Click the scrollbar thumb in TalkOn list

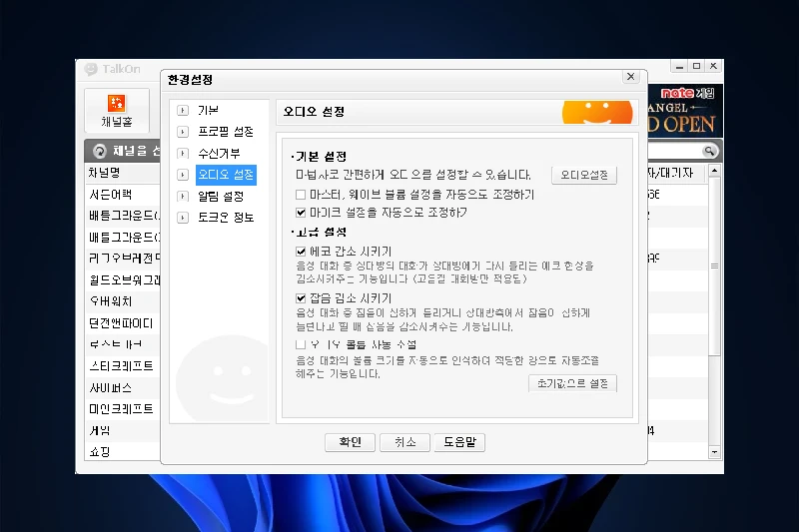[714, 266]
